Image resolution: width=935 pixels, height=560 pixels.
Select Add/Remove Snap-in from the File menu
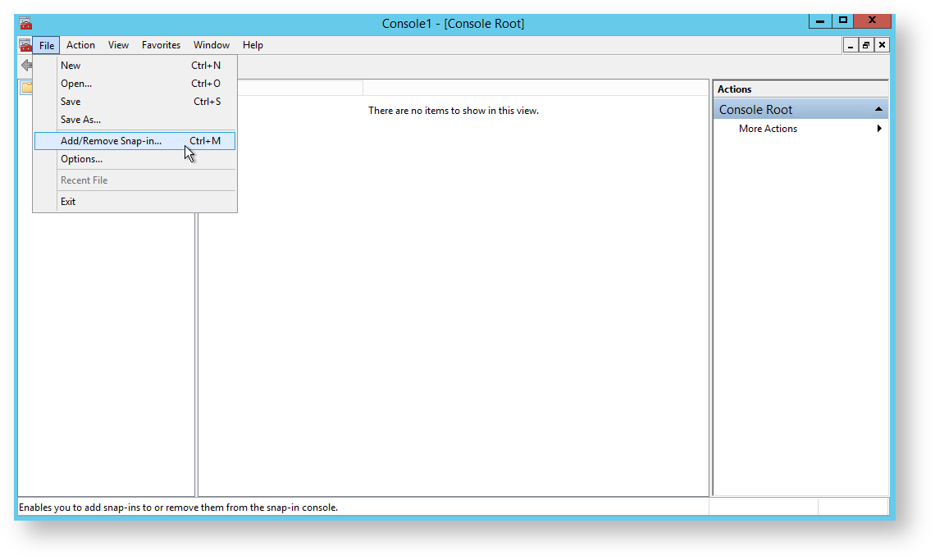[x=112, y=140]
